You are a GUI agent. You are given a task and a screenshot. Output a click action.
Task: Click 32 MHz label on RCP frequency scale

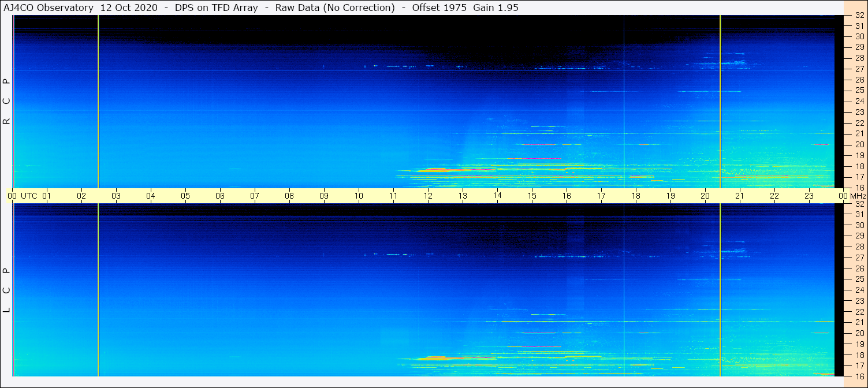[859, 16]
